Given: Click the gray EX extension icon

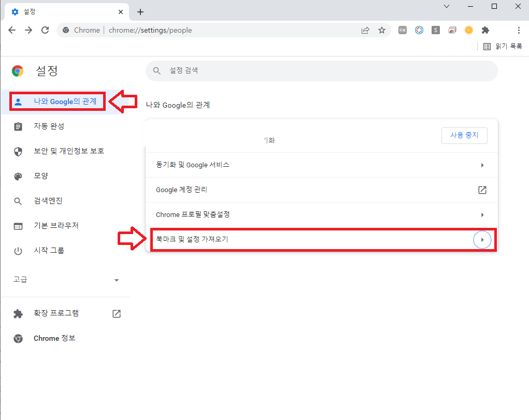Looking at the screenshot, I should pos(403,30).
